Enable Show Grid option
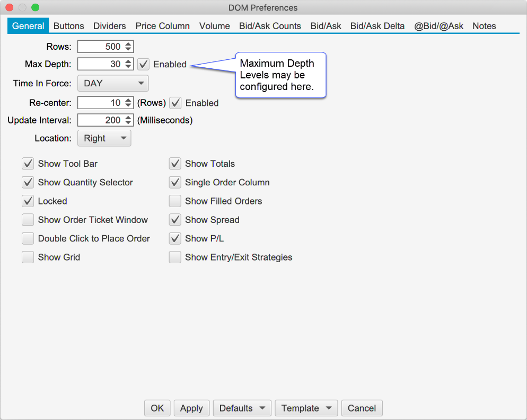 (28, 257)
